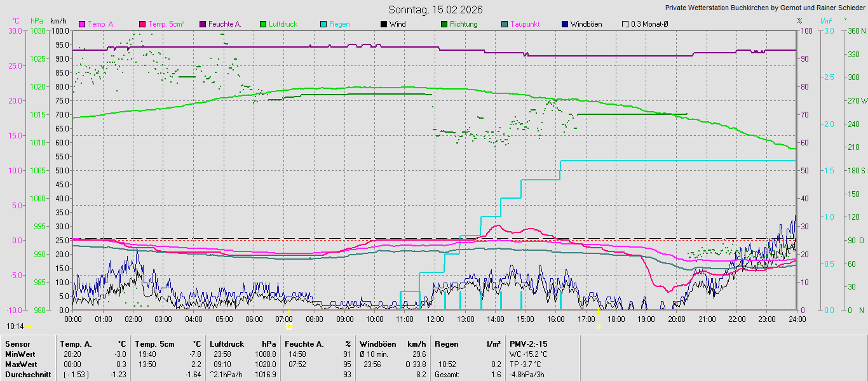Viewport: 868px width, 381px height.
Task: Click the Private Wetterstation Buchkirchen credit text
Action: click(x=764, y=8)
